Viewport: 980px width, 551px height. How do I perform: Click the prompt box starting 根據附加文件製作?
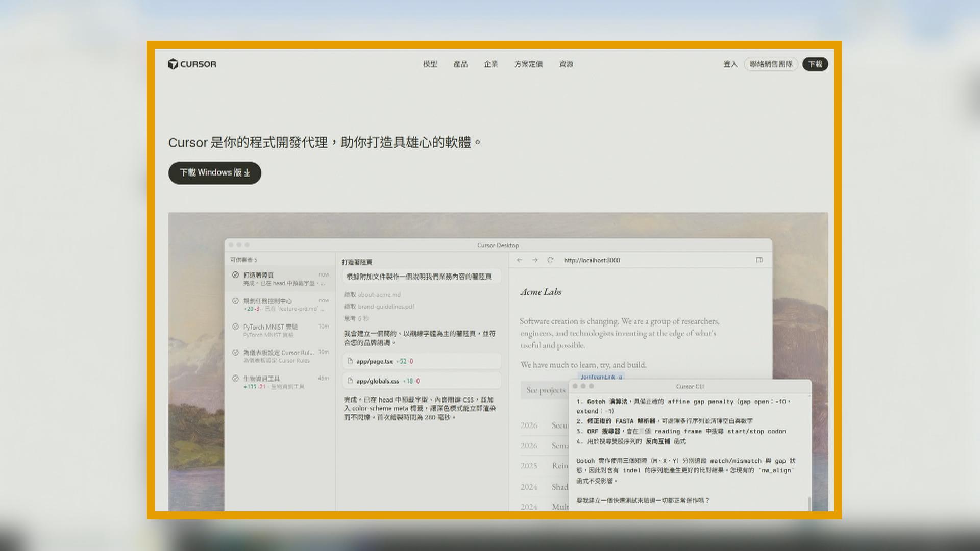(422, 277)
